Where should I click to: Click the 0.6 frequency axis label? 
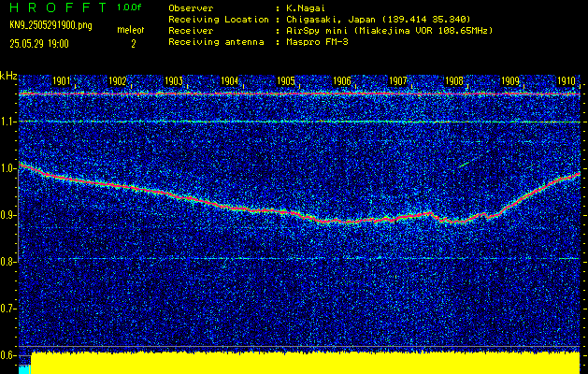pyautogui.click(x=7, y=355)
